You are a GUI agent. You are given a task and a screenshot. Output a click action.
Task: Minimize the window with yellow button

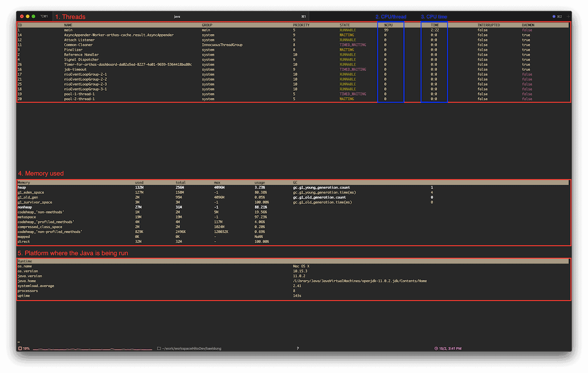click(27, 16)
